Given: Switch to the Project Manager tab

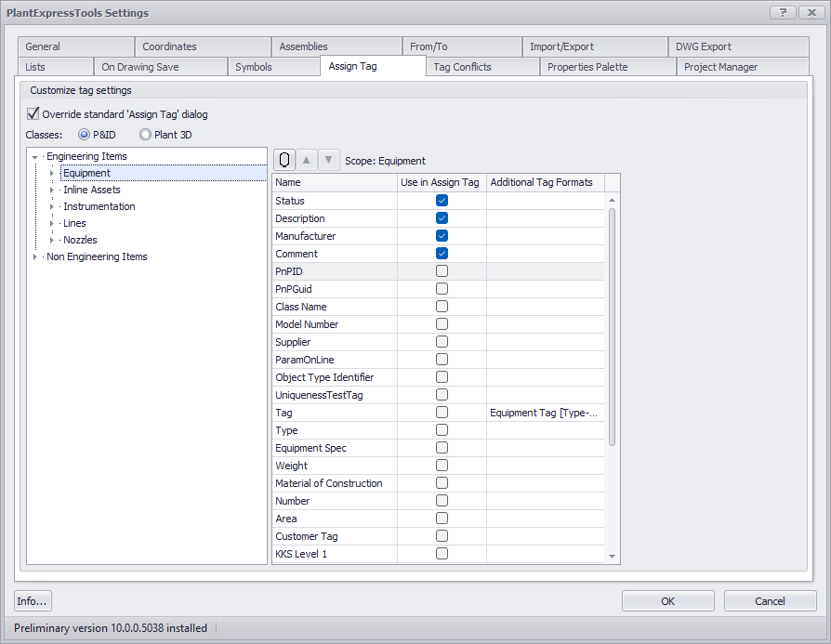Looking at the screenshot, I should point(743,67).
